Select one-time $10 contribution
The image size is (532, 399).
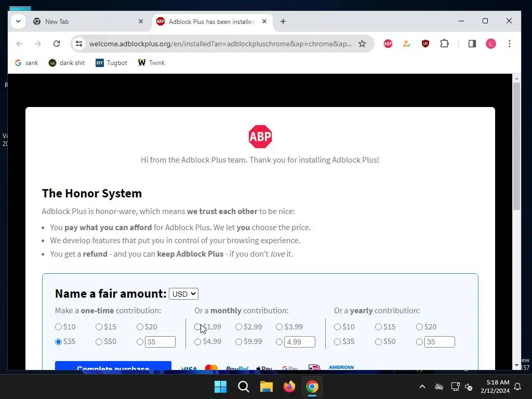[x=58, y=327]
